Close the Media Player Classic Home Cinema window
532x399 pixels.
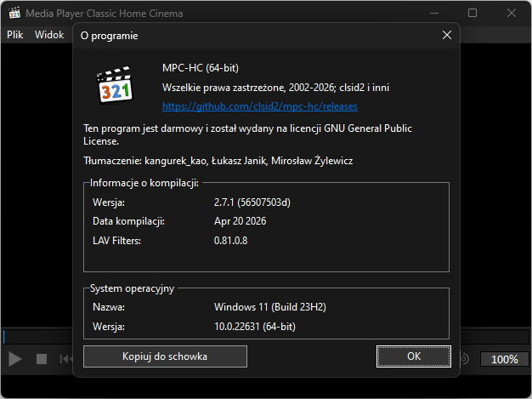click(x=512, y=14)
